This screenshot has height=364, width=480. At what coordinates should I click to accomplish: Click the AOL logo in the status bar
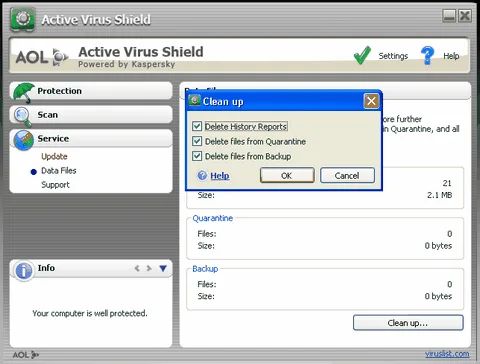click(26, 355)
